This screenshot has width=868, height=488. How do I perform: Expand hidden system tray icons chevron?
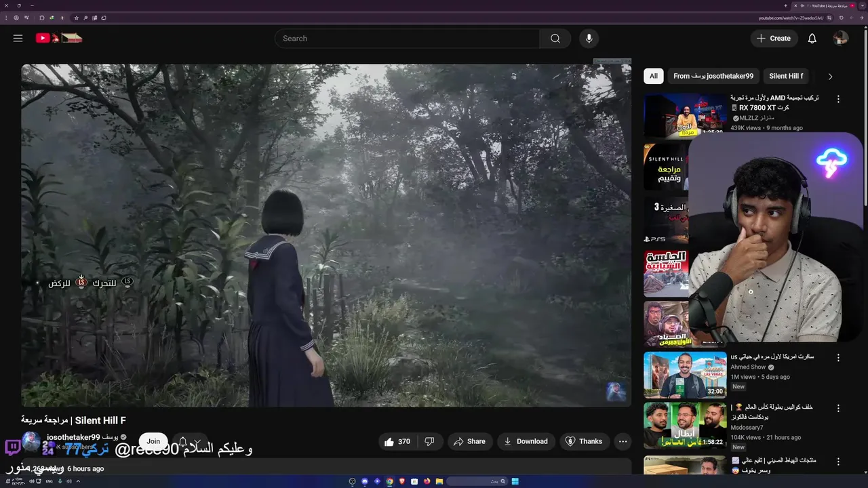coord(78,481)
